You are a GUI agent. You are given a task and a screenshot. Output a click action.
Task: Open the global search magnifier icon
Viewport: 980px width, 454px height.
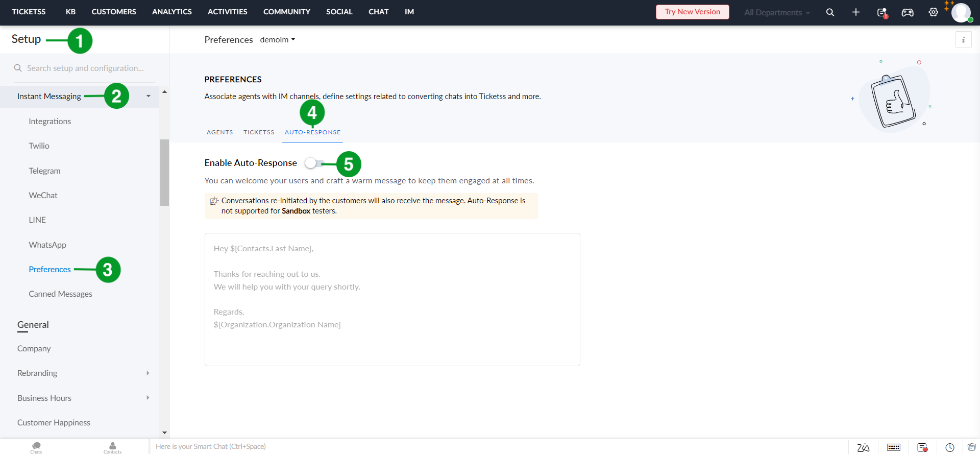830,12
